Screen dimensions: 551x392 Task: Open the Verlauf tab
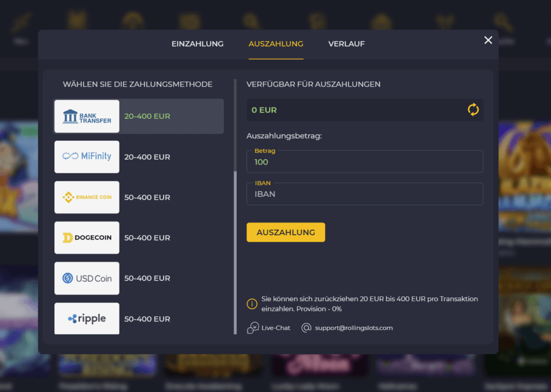pos(347,44)
